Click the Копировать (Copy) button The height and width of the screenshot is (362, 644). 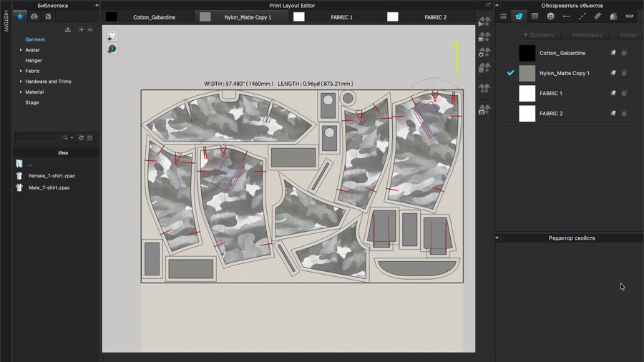click(587, 34)
